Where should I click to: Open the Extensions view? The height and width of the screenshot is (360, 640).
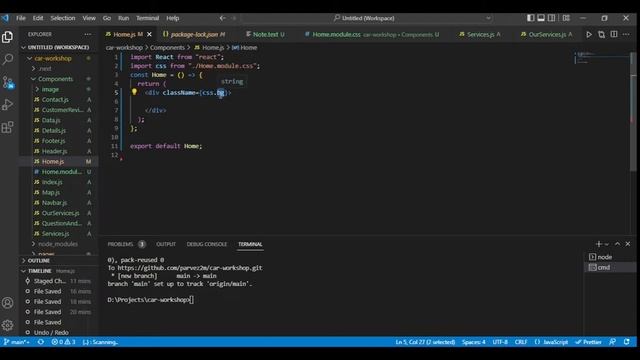7,127
